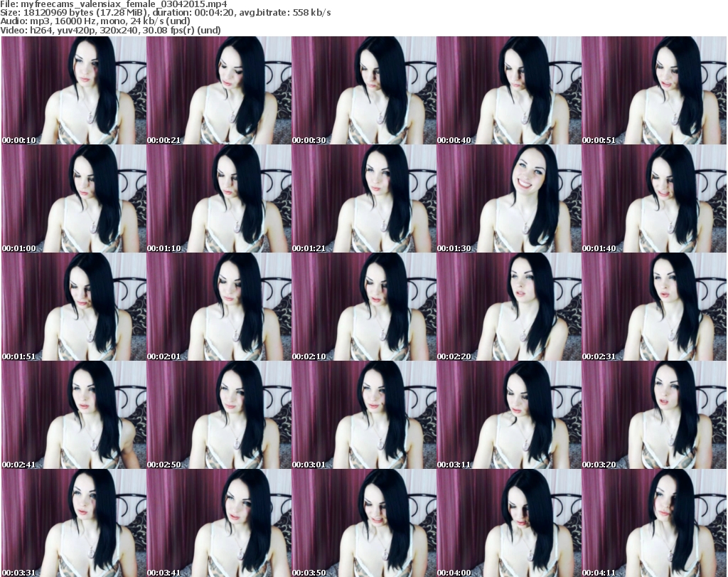Click the Video h264 info line
The height and width of the screenshot is (577, 728).
[110, 30]
